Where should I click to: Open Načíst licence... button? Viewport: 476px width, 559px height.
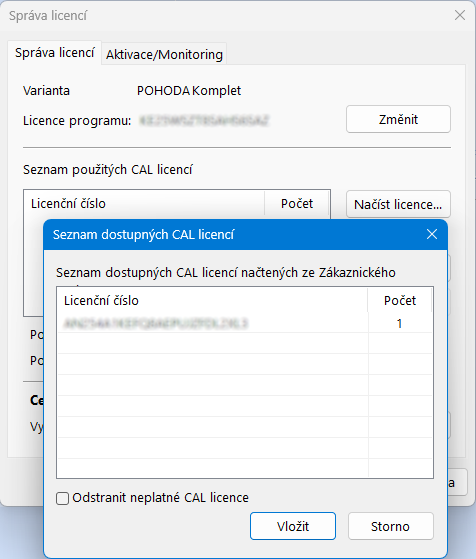tap(398, 205)
